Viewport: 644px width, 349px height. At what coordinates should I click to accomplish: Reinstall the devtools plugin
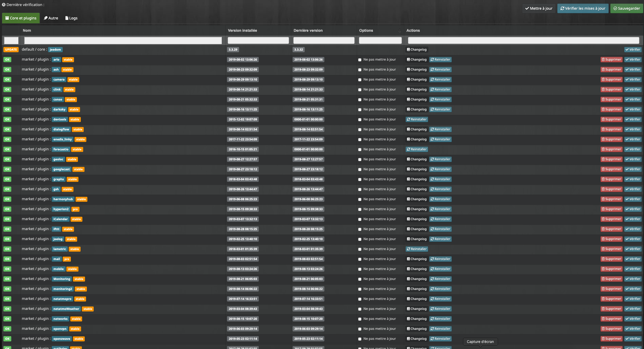pos(417,119)
